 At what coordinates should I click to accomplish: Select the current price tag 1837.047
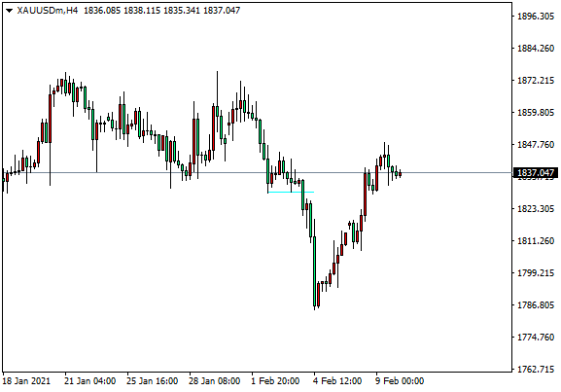536,173
